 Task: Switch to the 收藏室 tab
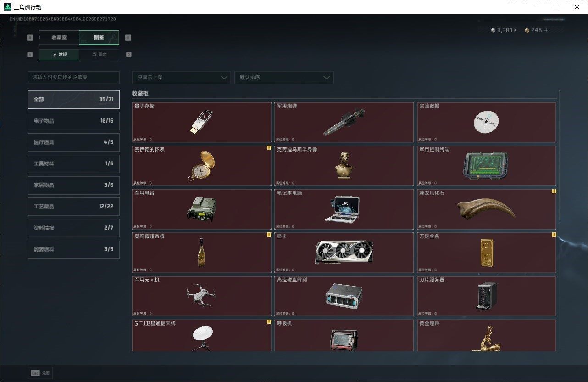pyautogui.click(x=59, y=38)
